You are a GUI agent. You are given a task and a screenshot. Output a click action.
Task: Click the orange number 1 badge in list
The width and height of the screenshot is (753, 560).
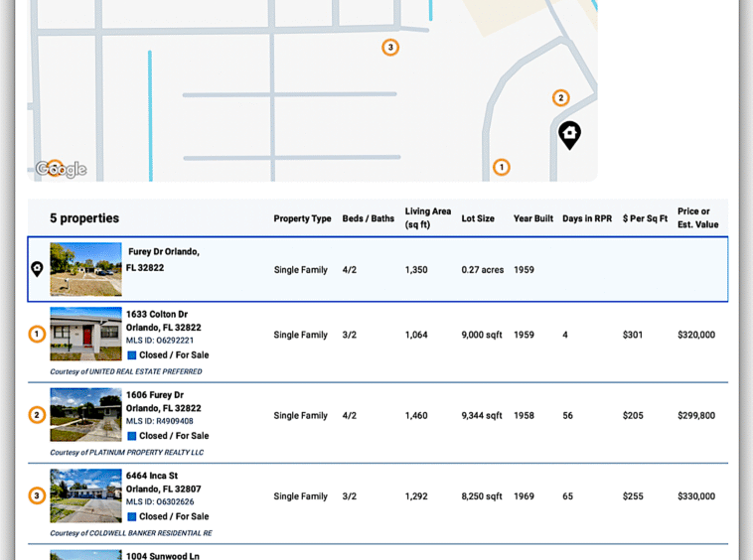tap(37, 335)
